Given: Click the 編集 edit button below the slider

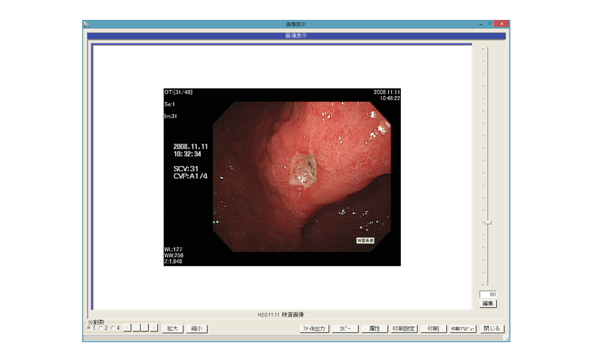Looking at the screenshot, I should 488,303.
